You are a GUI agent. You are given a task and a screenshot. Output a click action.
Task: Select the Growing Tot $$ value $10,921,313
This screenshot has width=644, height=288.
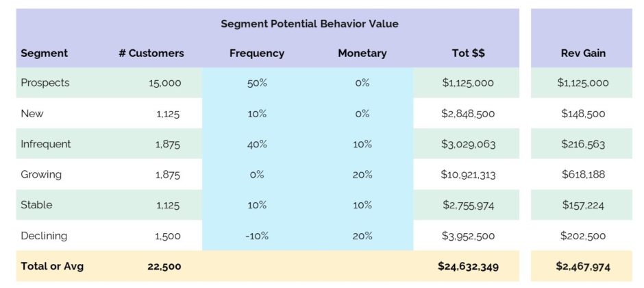[x=468, y=175]
